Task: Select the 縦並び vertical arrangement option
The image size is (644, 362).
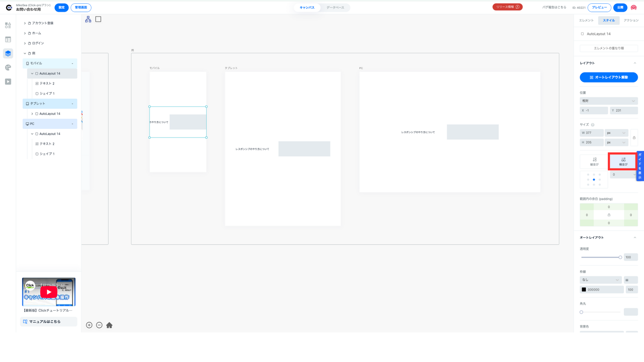Action: click(594, 162)
